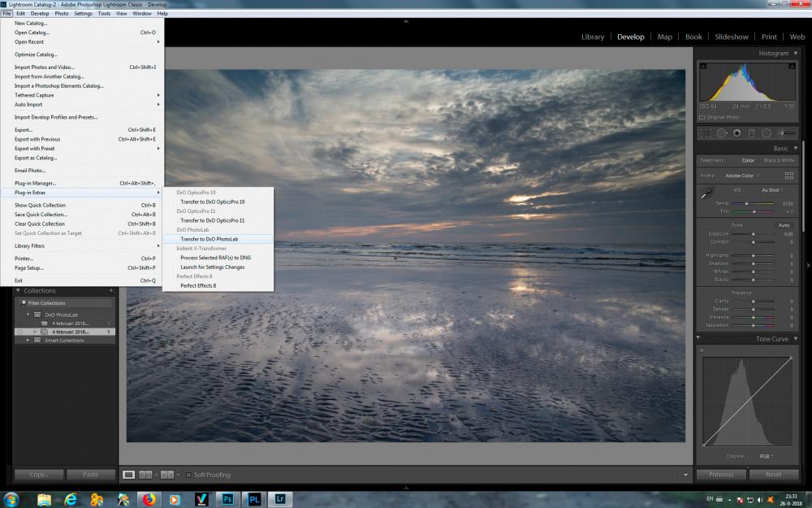Image resolution: width=812 pixels, height=508 pixels.
Task: Click the Temp slider handle
Action: pyautogui.click(x=746, y=204)
